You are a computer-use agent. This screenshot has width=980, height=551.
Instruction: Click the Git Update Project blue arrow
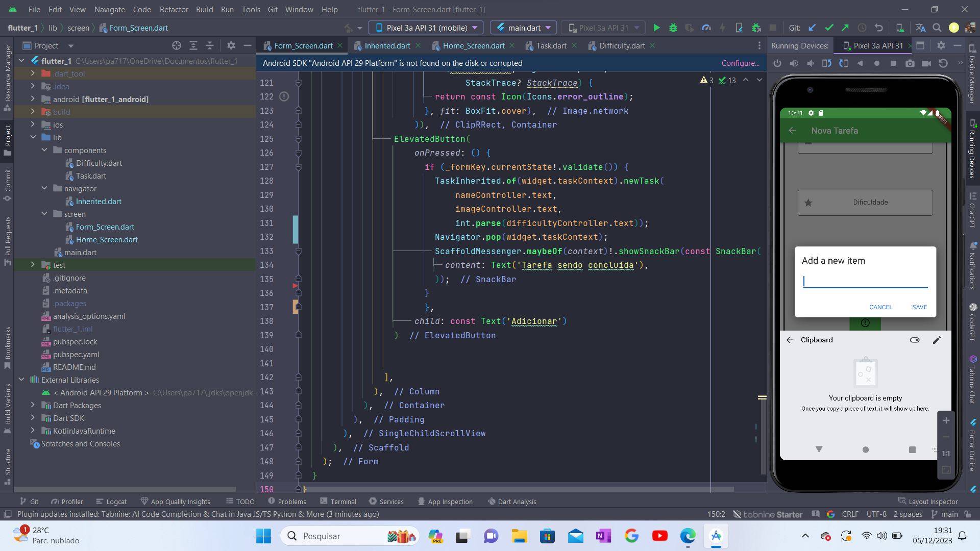813,28
